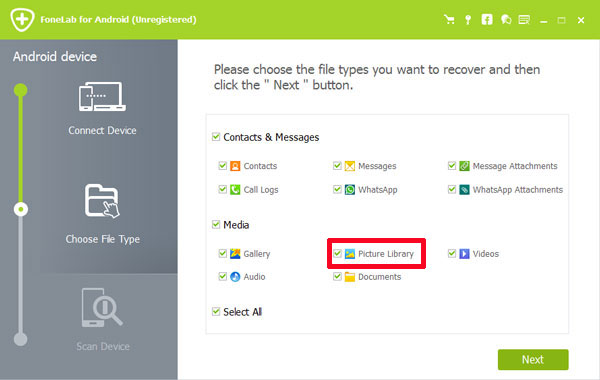Click the Choose File Type folder icon
This screenshot has height=380, width=600.
[x=102, y=201]
